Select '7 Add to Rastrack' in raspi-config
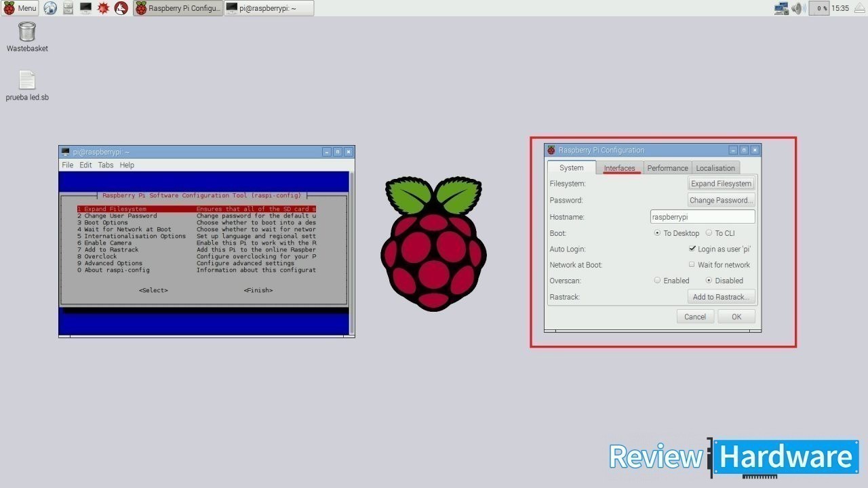This screenshot has width=868, height=488. 195,249
